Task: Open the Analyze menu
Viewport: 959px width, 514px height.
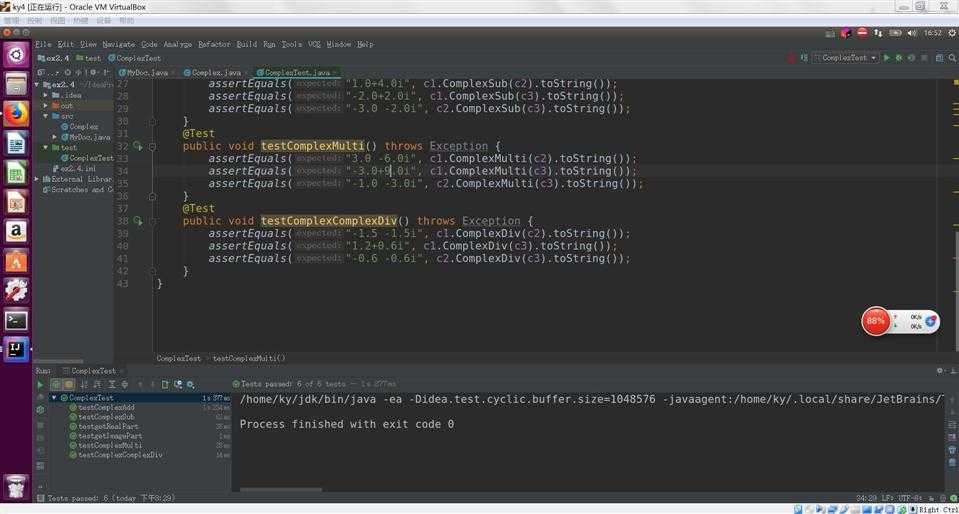Action: [177, 44]
